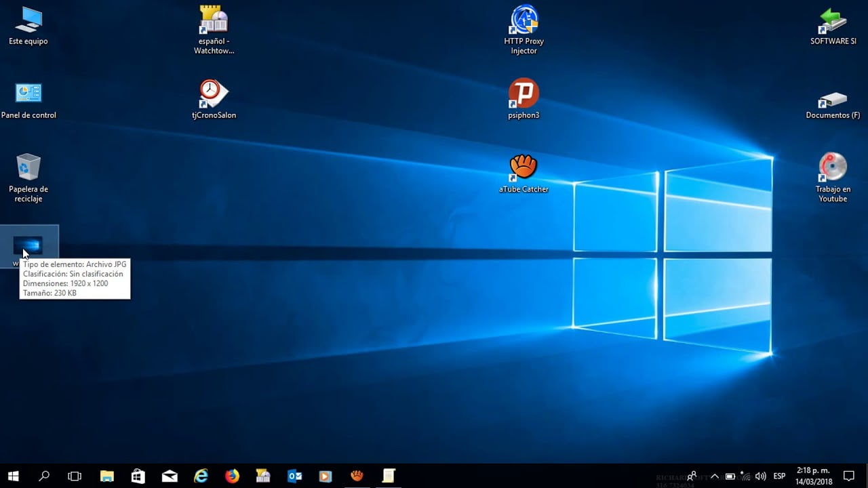The height and width of the screenshot is (488, 868).
Task: Open File Explorer from the taskbar
Action: pos(107,476)
